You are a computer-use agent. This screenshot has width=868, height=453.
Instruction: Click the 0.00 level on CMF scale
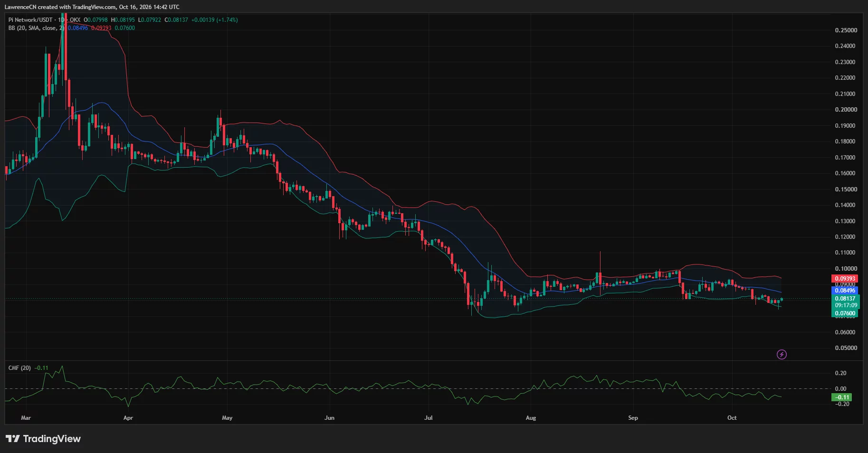pos(840,389)
